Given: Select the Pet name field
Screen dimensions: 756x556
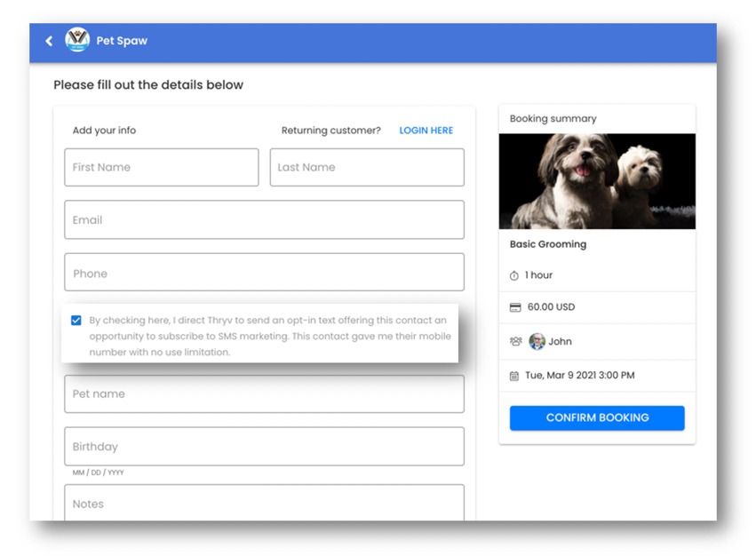Looking at the screenshot, I should tap(264, 394).
